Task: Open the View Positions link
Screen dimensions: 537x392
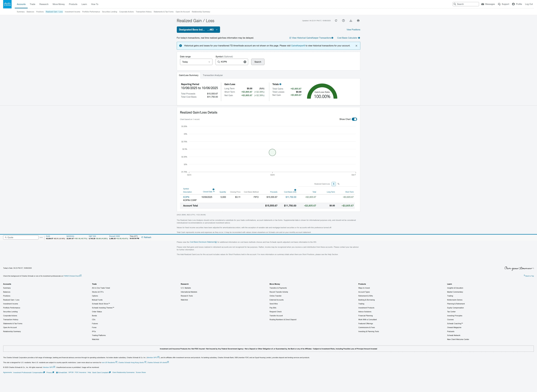Action: coord(353,30)
